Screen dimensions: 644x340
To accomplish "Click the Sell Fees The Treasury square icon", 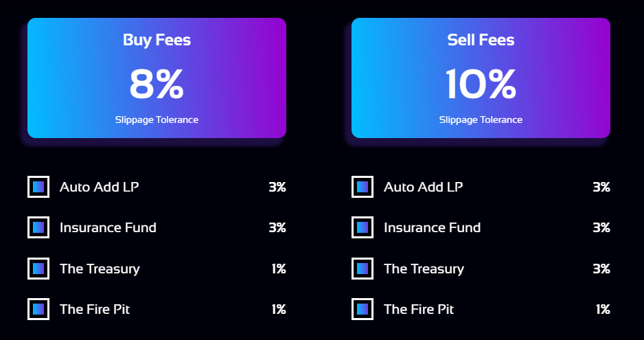I will (x=363, y=269).
